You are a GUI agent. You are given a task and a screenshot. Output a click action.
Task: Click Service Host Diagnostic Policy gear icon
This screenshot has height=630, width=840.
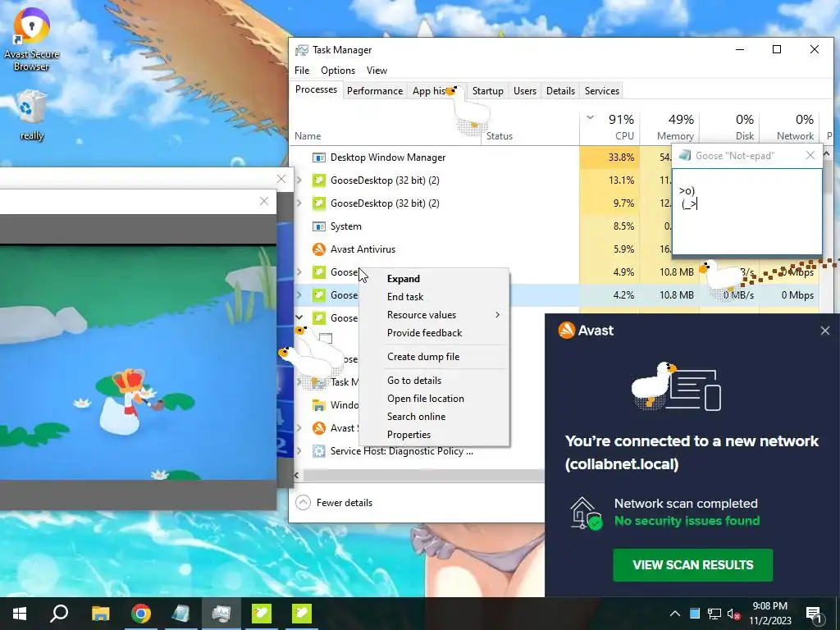tap(319, 451)
